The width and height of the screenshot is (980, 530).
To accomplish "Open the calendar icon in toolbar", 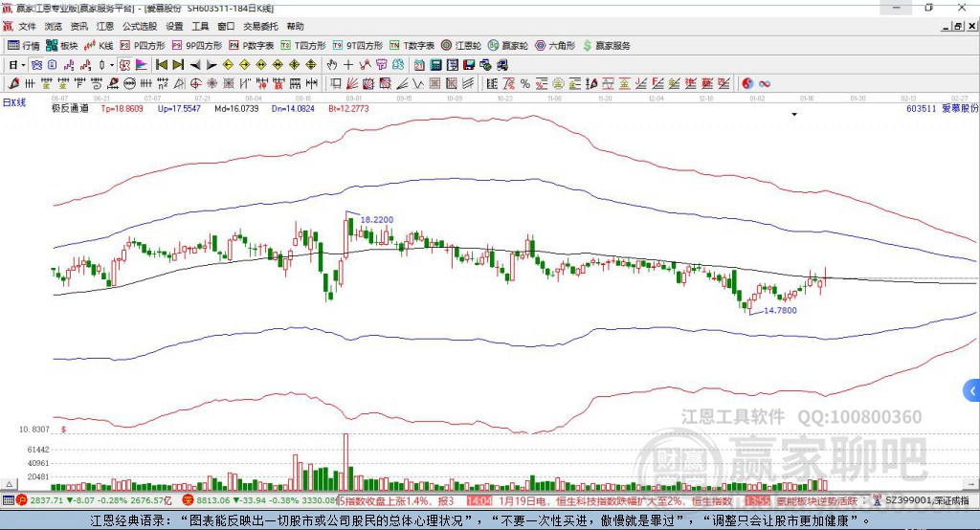I will [x=419, y=65].
